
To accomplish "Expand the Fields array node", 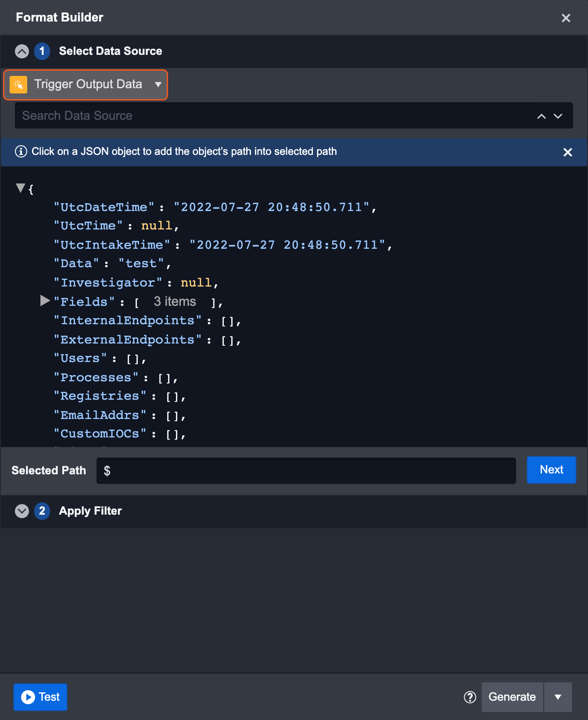I will [45, 301].
